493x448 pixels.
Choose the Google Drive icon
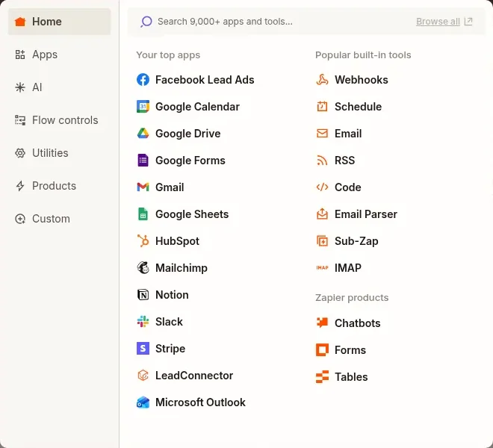click(x=143, y=134)
